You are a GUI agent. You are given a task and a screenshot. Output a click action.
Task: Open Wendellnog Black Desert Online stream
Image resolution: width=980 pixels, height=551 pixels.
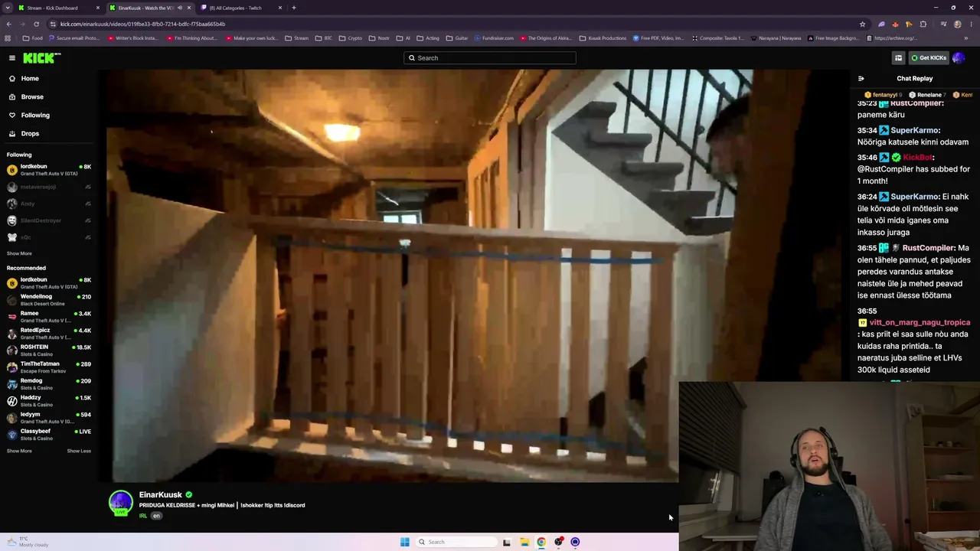[48, 300]
